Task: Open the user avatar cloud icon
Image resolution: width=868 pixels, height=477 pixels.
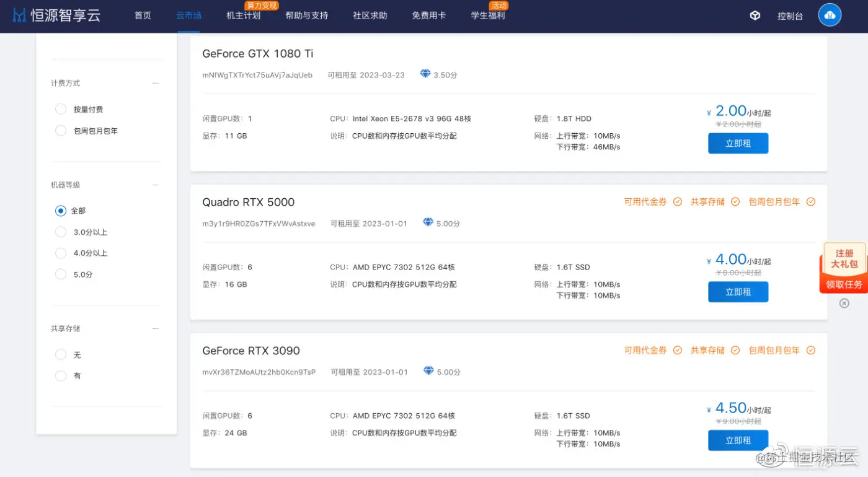Action: click(x=830, y=15)
